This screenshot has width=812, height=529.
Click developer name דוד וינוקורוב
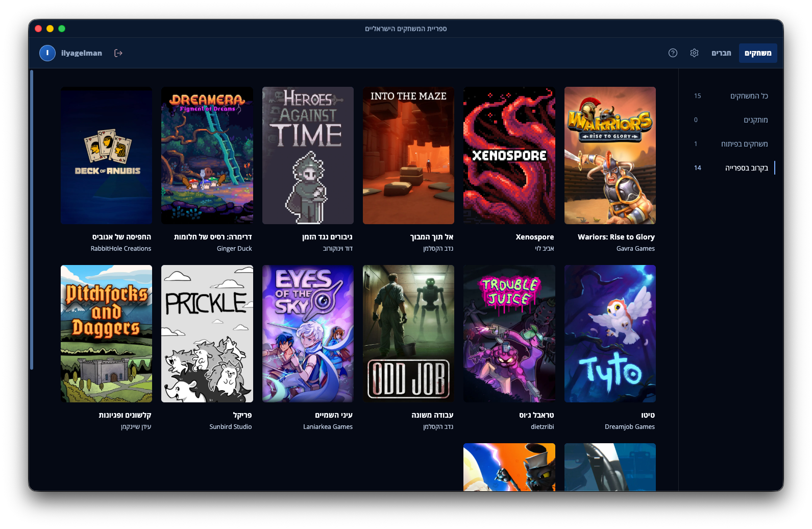click(x=338, y=249)
